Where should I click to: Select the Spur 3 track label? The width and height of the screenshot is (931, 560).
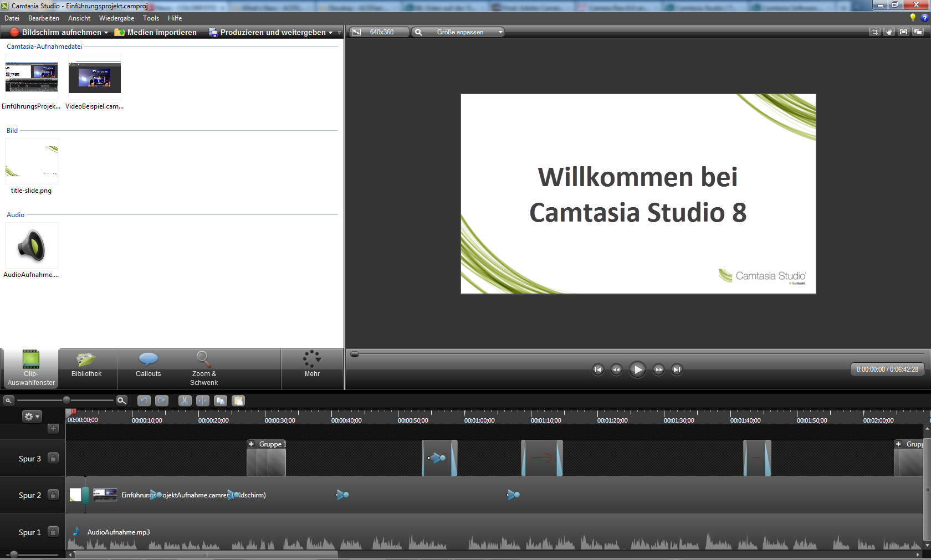tap(30, 459)
